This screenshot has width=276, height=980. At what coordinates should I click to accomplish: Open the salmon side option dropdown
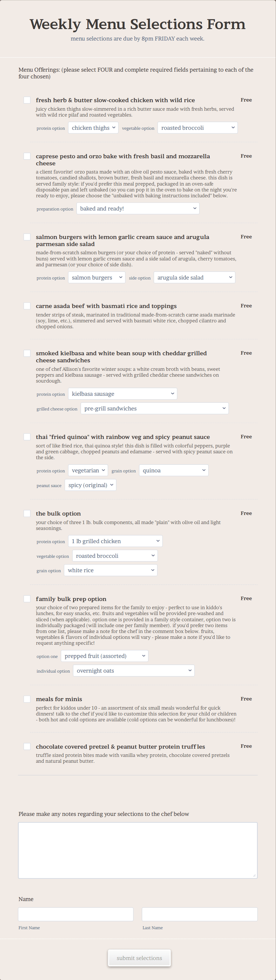[194, 277]
